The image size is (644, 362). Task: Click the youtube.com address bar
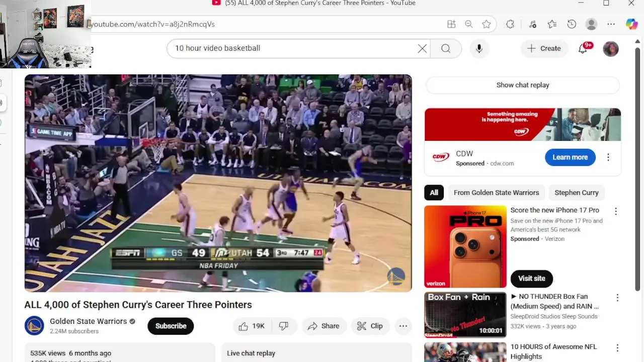pos(267,24)
